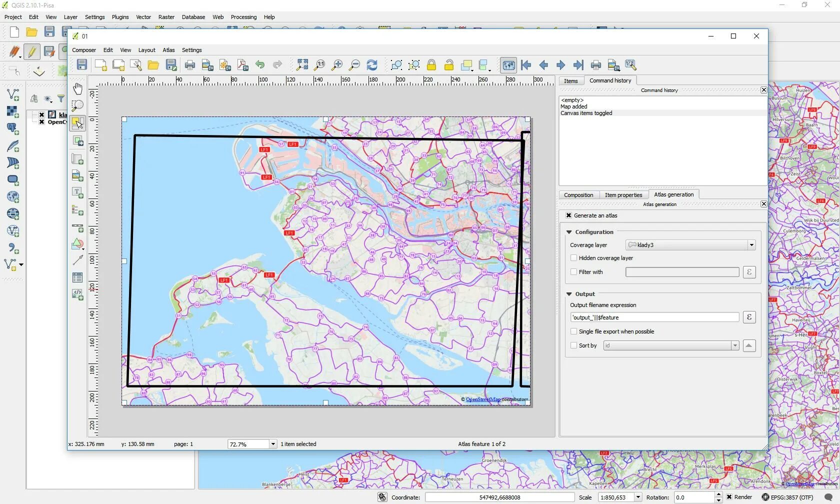
Task: Open align items dropdown
Action: [x=484, y=64]
